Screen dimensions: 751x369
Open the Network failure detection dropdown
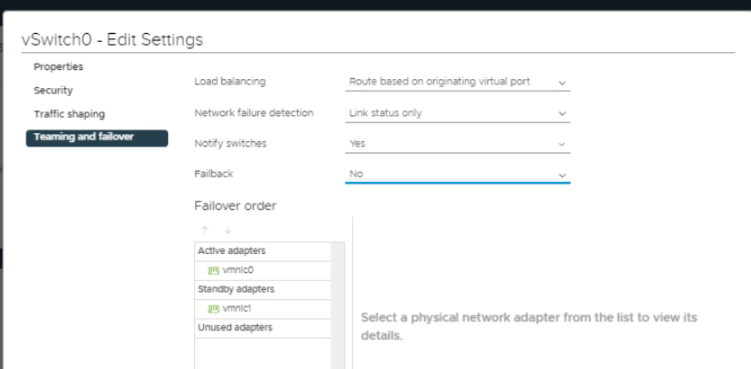click(457, 114)
